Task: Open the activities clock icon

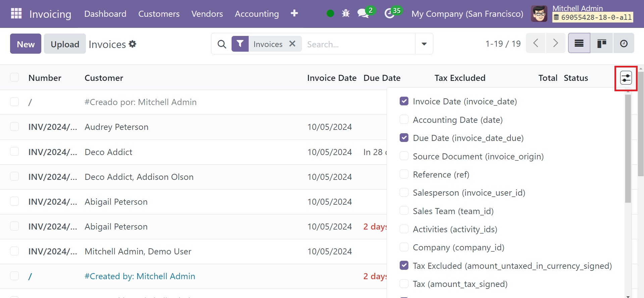Action: tap(389, 13)
